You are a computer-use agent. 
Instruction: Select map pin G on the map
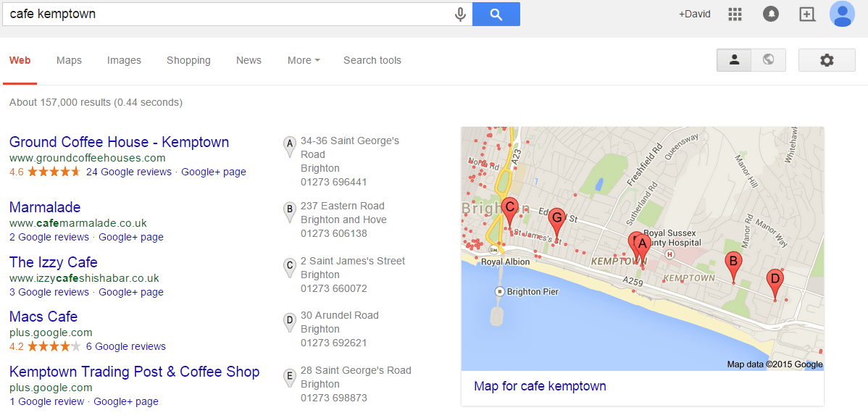coord(556,218)
